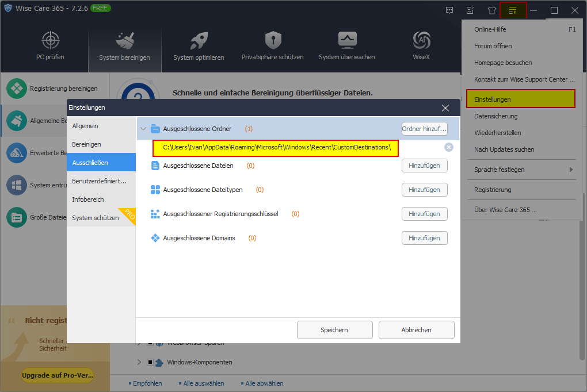Click the Ausgeschlossene Dateitypen grid icon
Image resolution: width=587 pixels, height=392 pixels.
pos(155,190)
